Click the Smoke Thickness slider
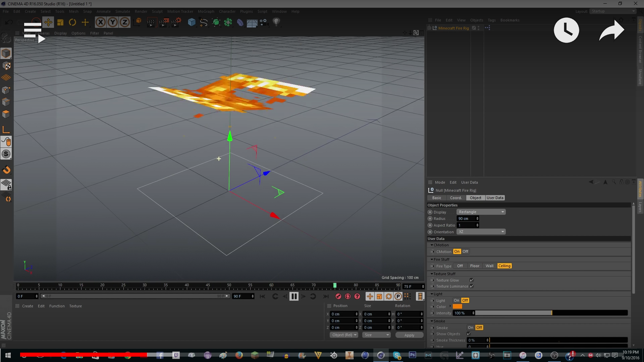Viewport: 644px width, 362px height. point(558,340)
